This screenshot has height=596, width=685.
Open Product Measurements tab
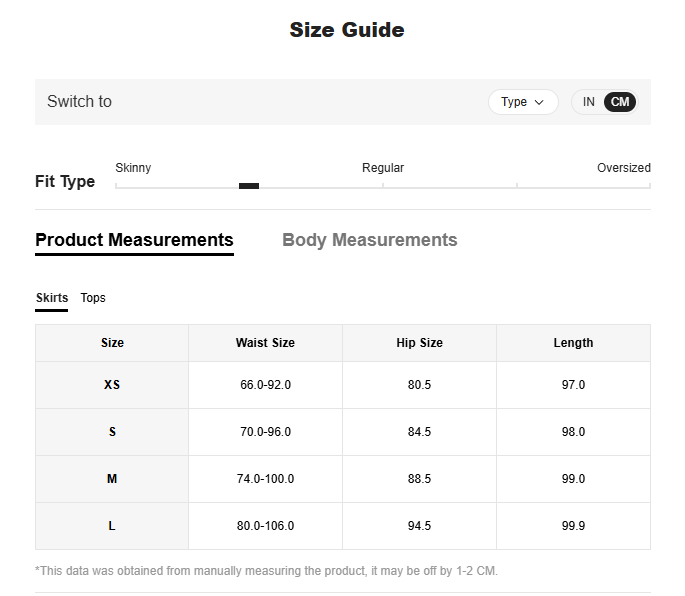[134, 240]
